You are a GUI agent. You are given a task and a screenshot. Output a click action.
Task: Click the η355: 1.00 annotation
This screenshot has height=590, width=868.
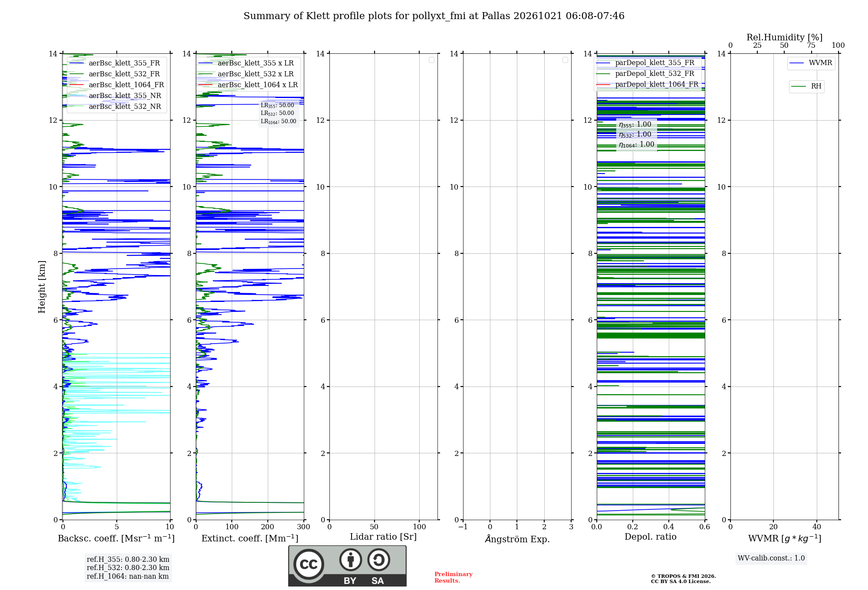point(635,125)
